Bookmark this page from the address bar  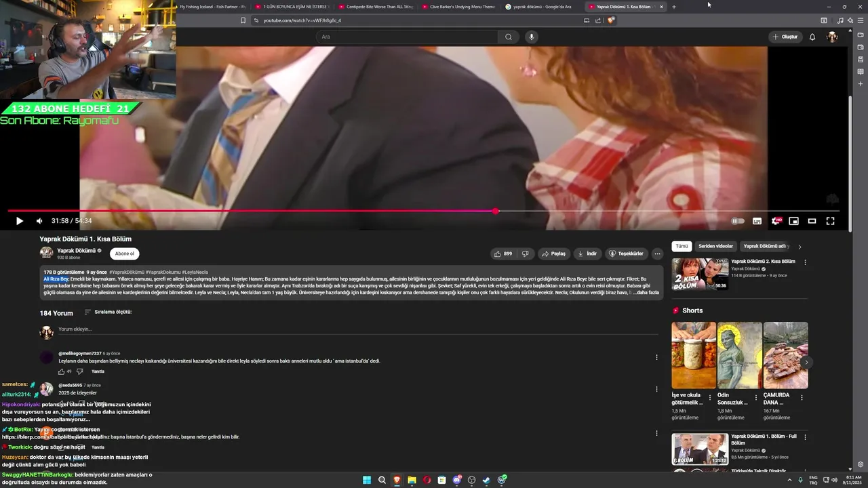(243, 20)
